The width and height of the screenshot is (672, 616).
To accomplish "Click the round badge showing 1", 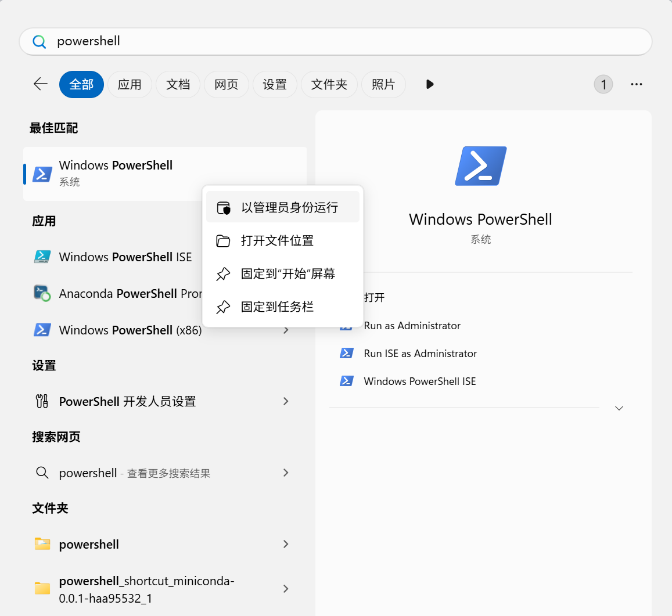I will click(603, 84).
